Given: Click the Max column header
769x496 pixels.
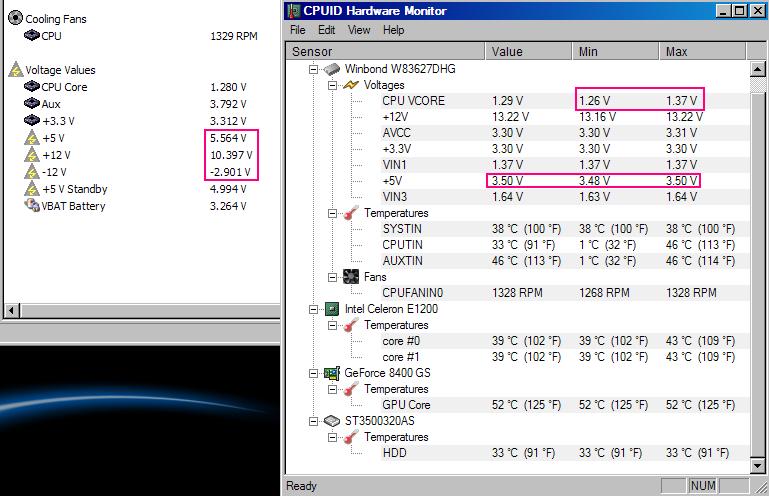Looking at the screenshot, I should pyautogui.click(x=702, y=52).
